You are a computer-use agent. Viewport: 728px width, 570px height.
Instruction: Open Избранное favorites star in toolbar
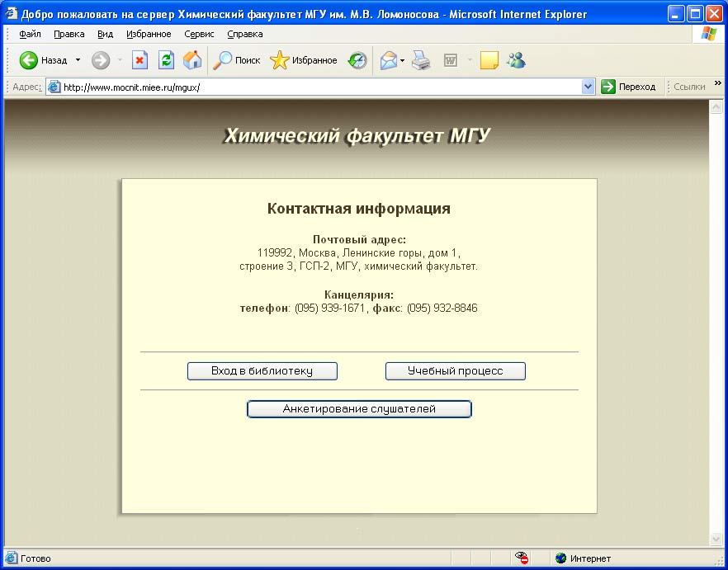point(303,60)
